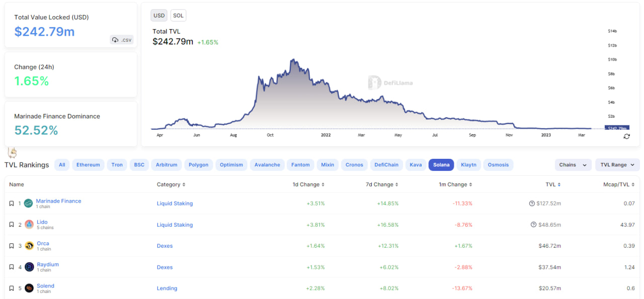Click the active Solana chain tab
The image size is (644, 299).
click(441, 165)
